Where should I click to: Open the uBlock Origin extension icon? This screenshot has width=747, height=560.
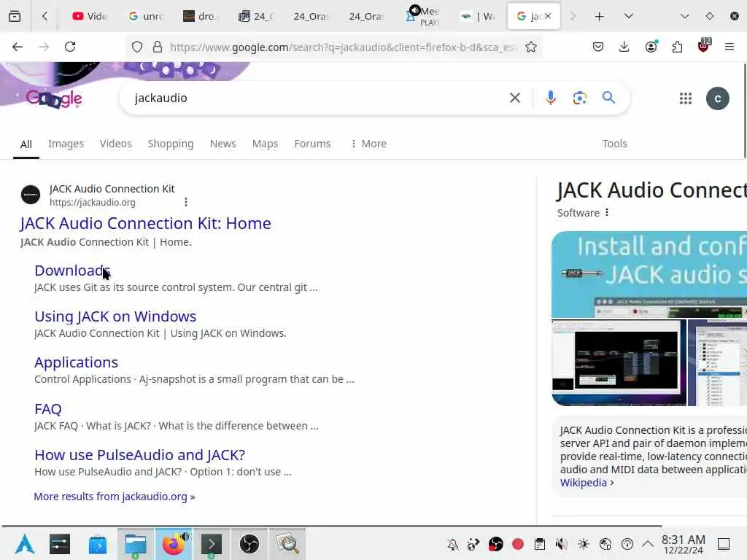click(703, 46)
